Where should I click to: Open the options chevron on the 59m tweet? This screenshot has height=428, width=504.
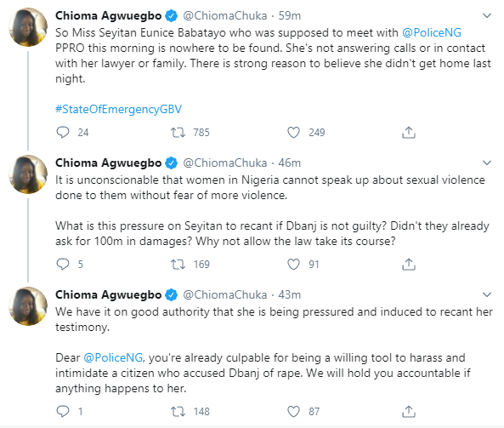coord(487,15)
